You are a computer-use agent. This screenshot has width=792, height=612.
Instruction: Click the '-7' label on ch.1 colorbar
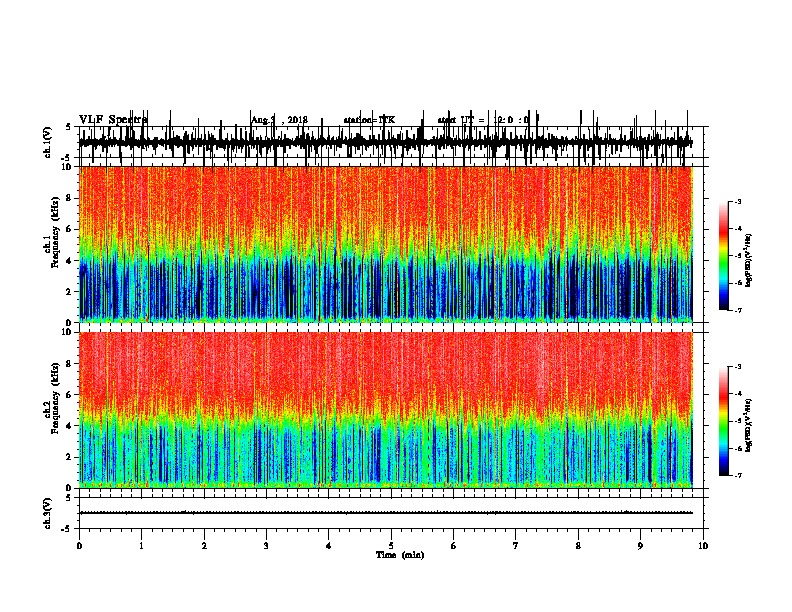click(x=737, y=310)
